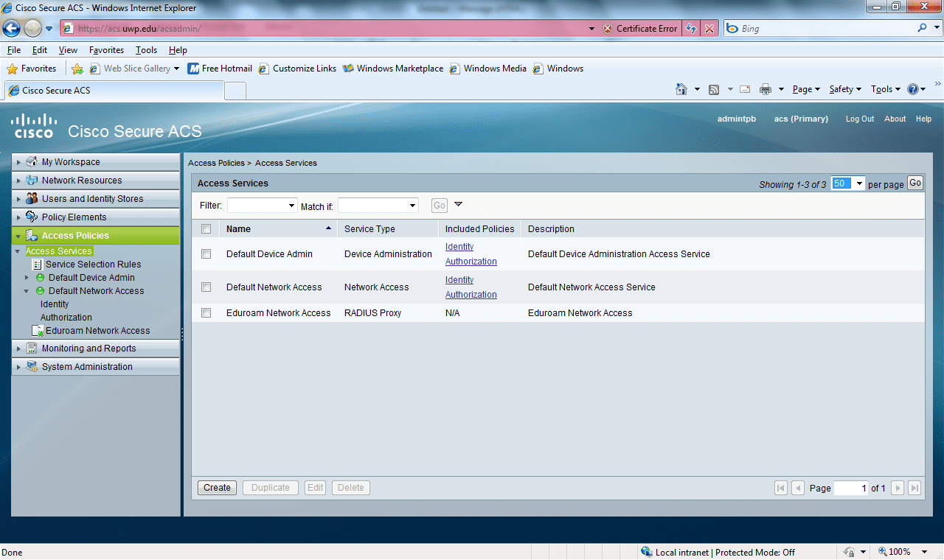Collapse the Access Services tree node
This screenshot has width=944, height=560.
[x=18, y=251]
